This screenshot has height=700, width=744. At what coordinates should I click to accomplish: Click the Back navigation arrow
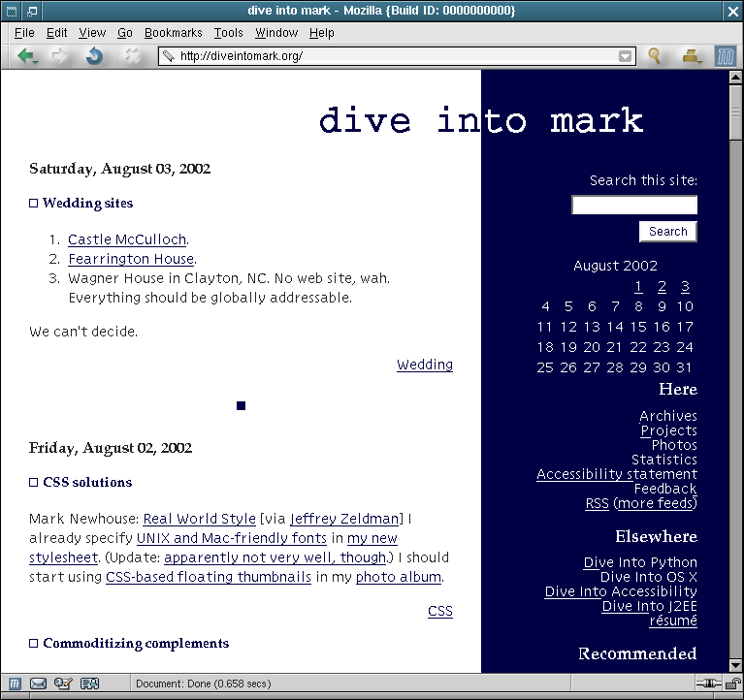[x=27, y=56]
